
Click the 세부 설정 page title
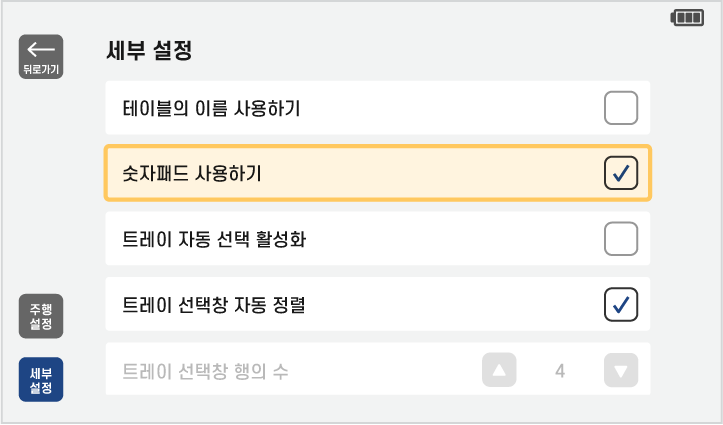[149, 51]
